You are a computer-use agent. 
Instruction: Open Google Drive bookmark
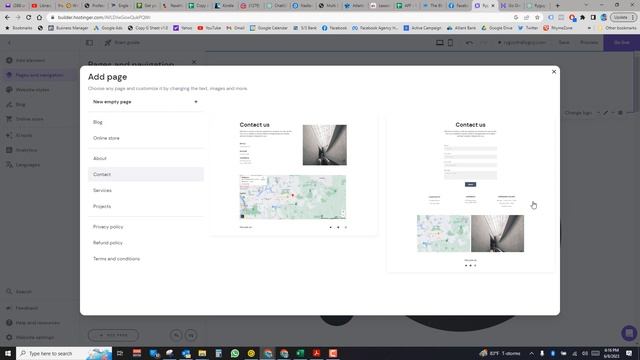(x=497, y=28)
